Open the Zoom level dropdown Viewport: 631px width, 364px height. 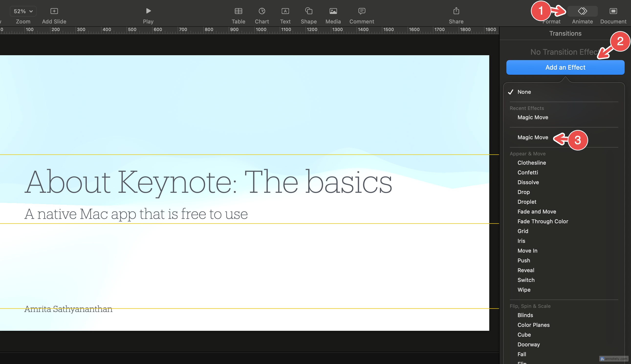point(22,11)
